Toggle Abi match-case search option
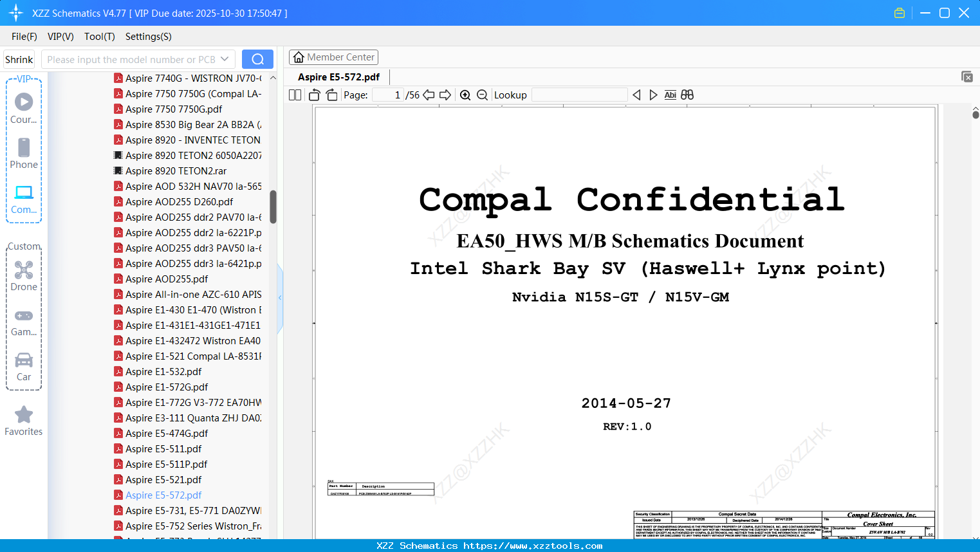980x552 pixels. click(670, 95)
